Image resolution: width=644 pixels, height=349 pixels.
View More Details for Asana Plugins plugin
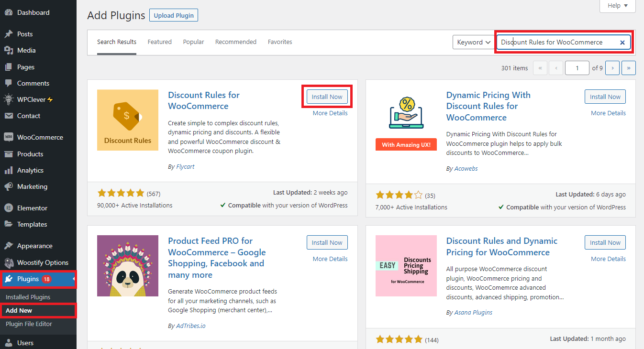point(608,259)
